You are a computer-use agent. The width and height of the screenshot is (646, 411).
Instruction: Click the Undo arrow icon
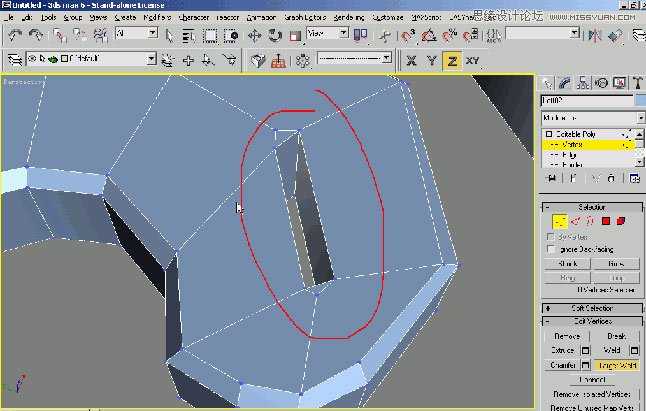[15, 35]
